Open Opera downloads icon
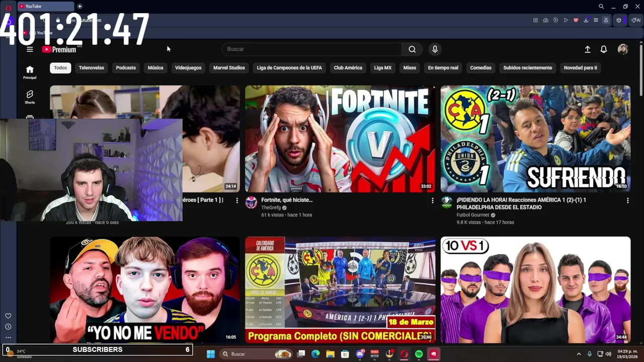Image resolution: width=644 pixels, height=362 pixels. [586, 20]
